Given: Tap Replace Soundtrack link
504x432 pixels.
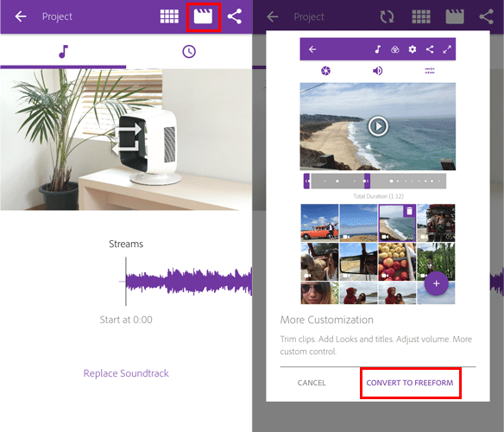Looking at the screenshot, I should click(x=126, y=373).
